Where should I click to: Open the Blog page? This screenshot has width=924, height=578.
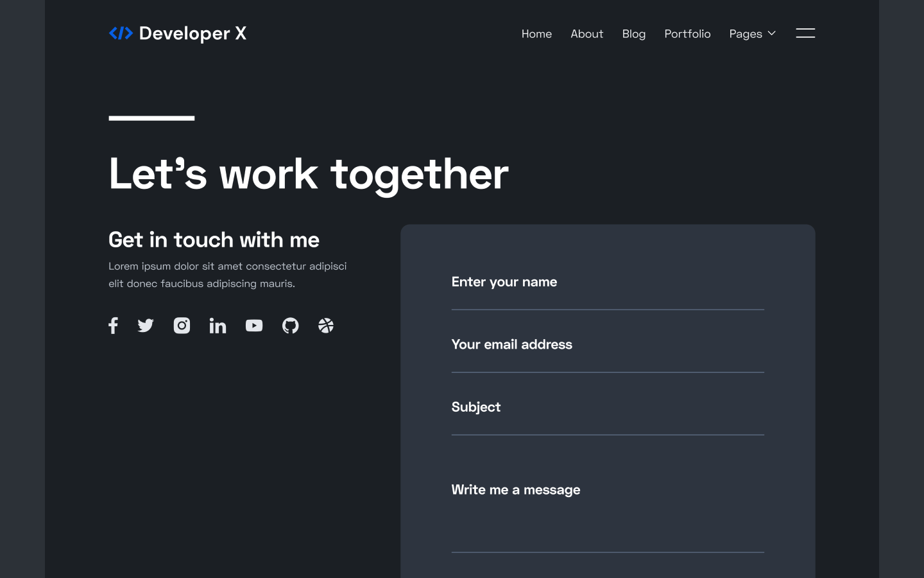coord(634,34)
